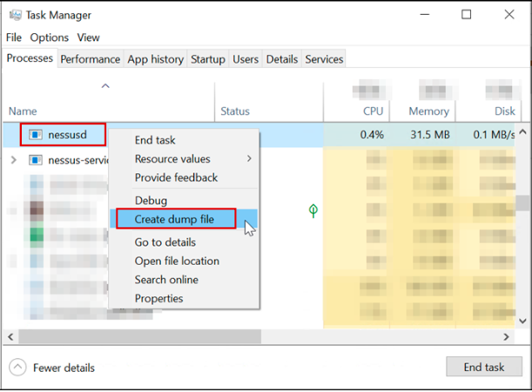Click the nessusd process icon
This screenshot has width=532, height=392.
coord(35,135)
